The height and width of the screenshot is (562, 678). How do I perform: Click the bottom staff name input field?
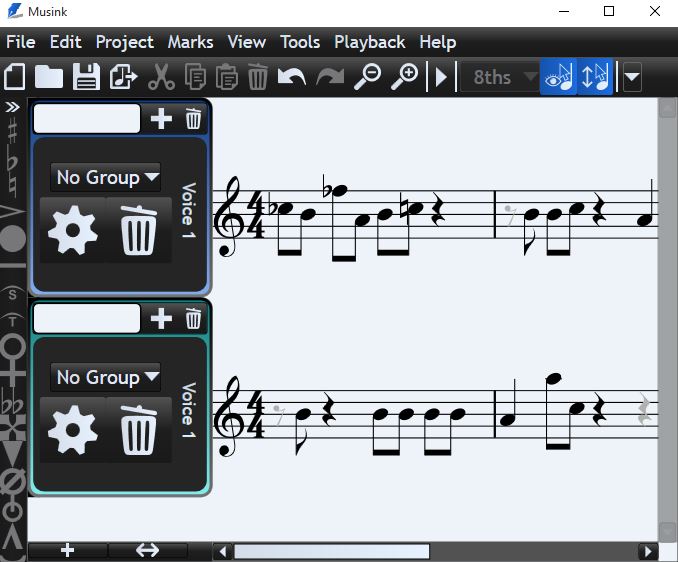coord(87,318)
